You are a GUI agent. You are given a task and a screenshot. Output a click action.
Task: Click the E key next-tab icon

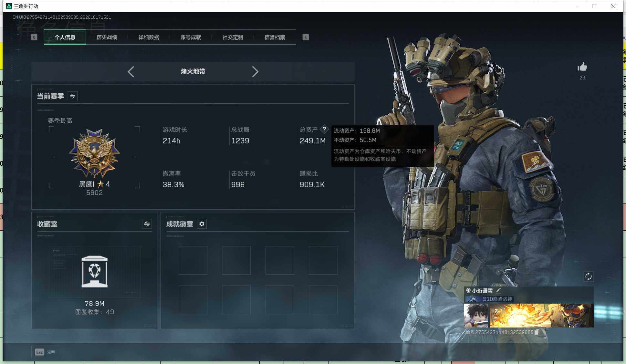coord(306,37)
